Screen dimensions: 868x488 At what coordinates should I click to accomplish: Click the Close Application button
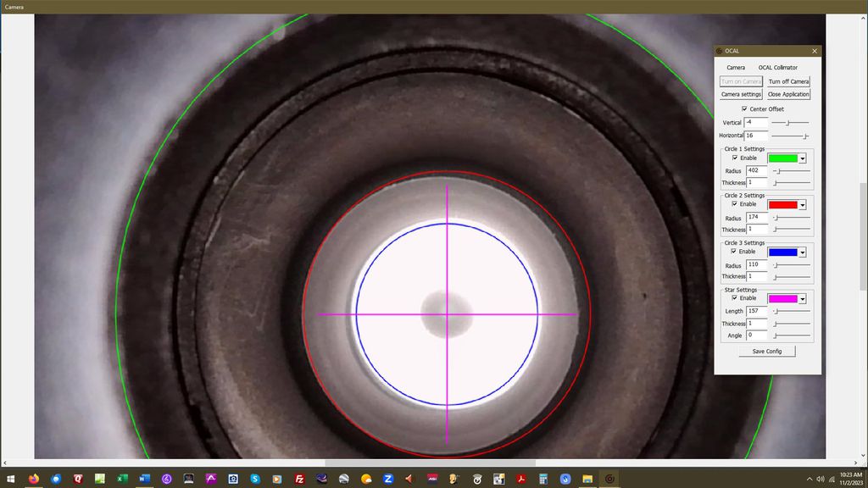click(x=788, y=95)
